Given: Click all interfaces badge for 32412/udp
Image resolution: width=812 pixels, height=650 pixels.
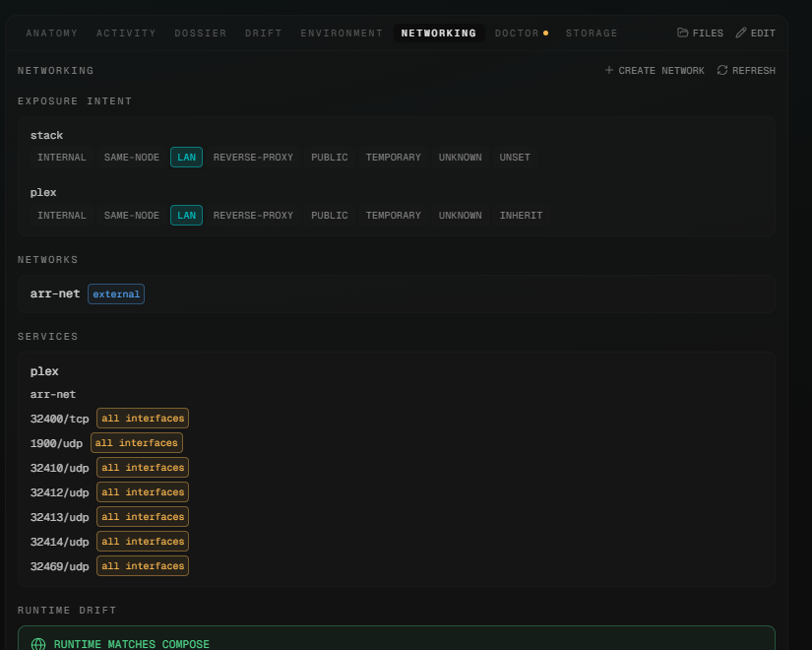Looking at the screenshot, I should tap(143, 491).
